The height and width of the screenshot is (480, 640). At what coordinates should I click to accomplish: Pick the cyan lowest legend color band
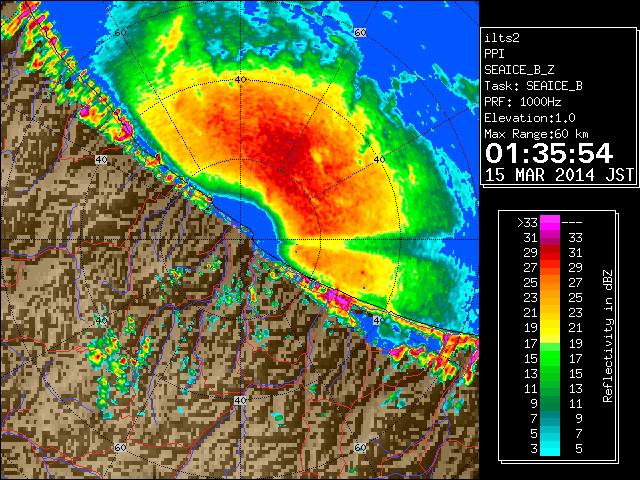[x=550, y=449]
